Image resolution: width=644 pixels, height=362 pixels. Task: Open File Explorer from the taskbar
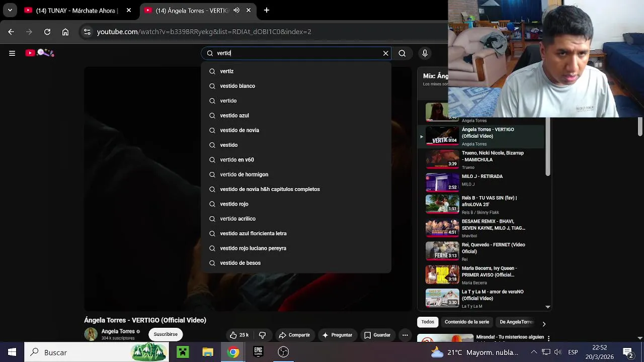(x=208, y=352)
